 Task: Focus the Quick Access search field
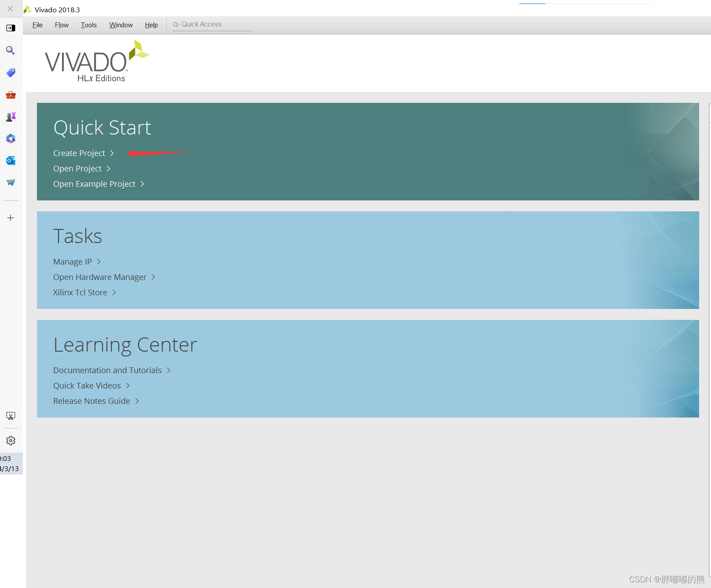211,25
